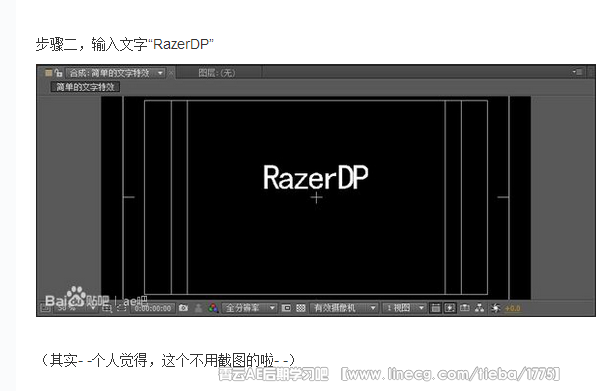Open the 全分辨率 resolution dropdown

pyautogui.click(x=250, y=308)
